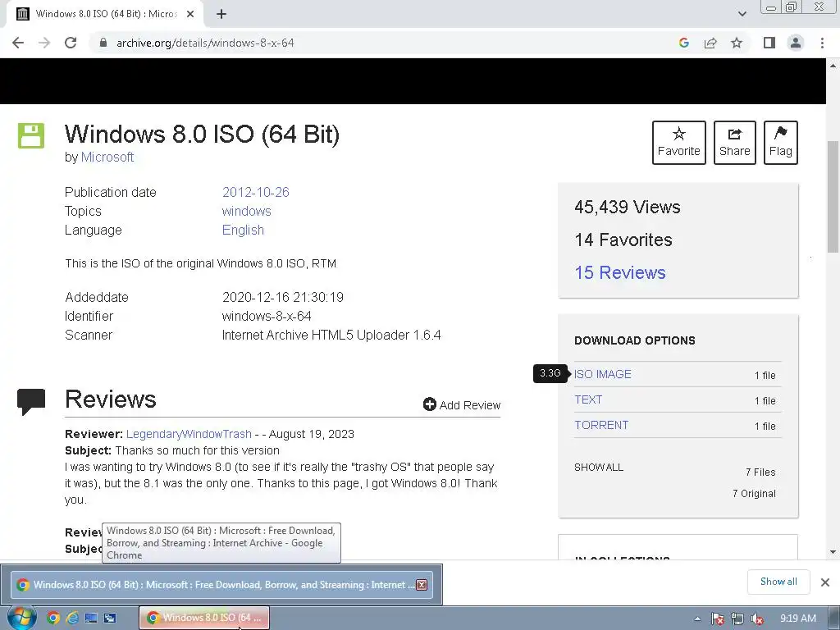Close the Windows 8.0 ISO browser tab
This screenshot has height=630, width=840.
click(x=190, y=14)
